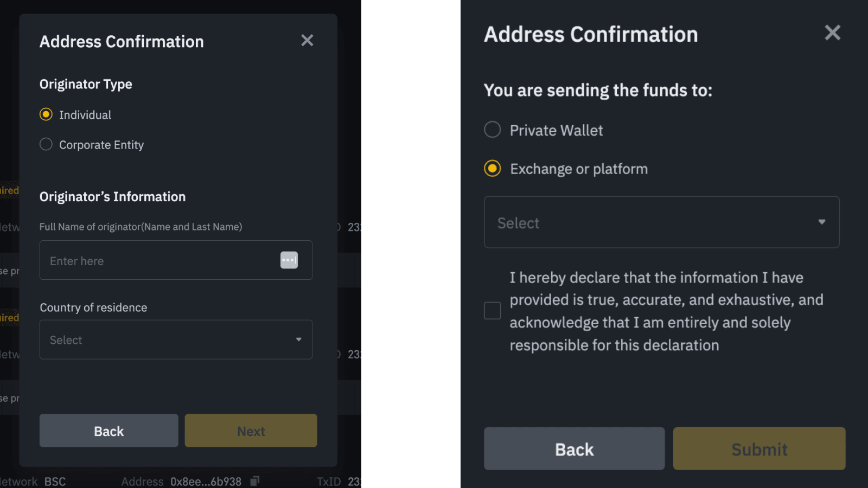Choose the Exchange or platform option
This screenshot has width=868, height=488.
click(x=493, y=169)
